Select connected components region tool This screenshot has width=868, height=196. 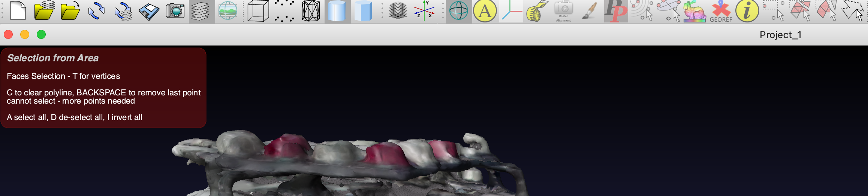(x=826, y=10)
